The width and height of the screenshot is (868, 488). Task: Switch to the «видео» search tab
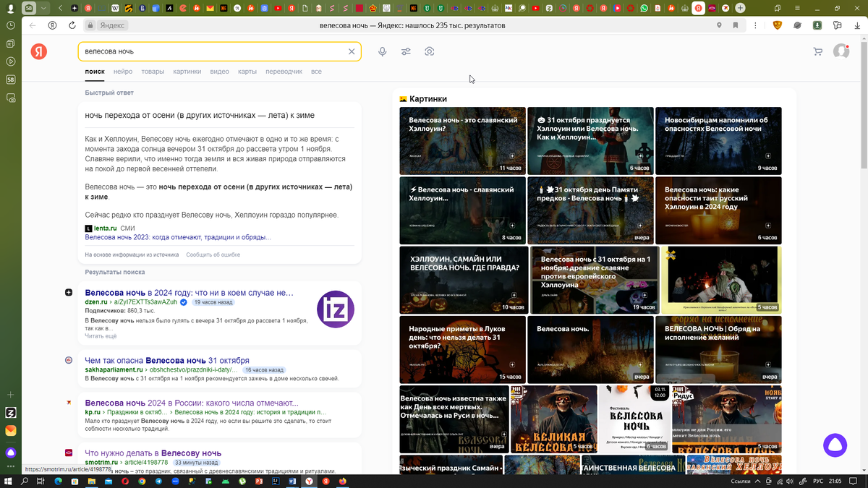click(x=219, y=72)
